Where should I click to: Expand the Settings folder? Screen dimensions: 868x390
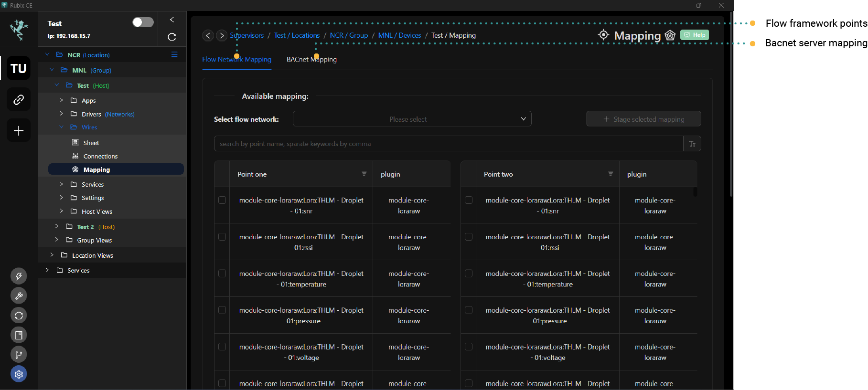coord(61,197)
